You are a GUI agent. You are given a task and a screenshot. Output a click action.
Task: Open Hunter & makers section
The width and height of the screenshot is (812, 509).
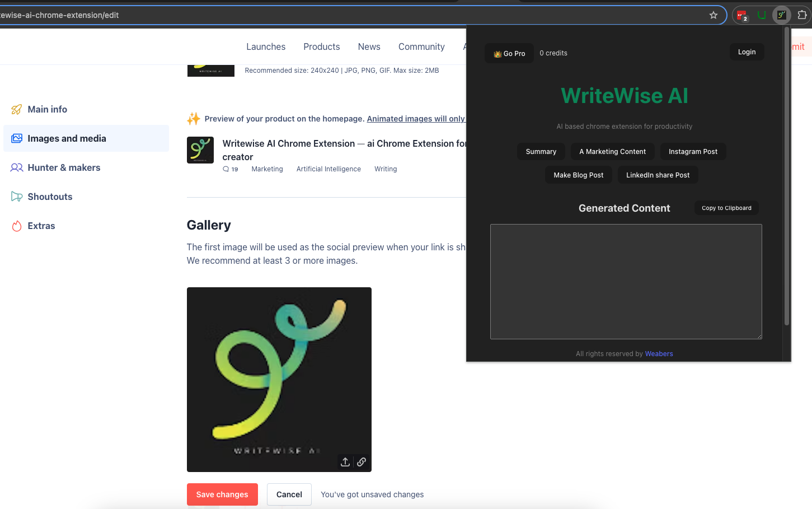(86, 167)
